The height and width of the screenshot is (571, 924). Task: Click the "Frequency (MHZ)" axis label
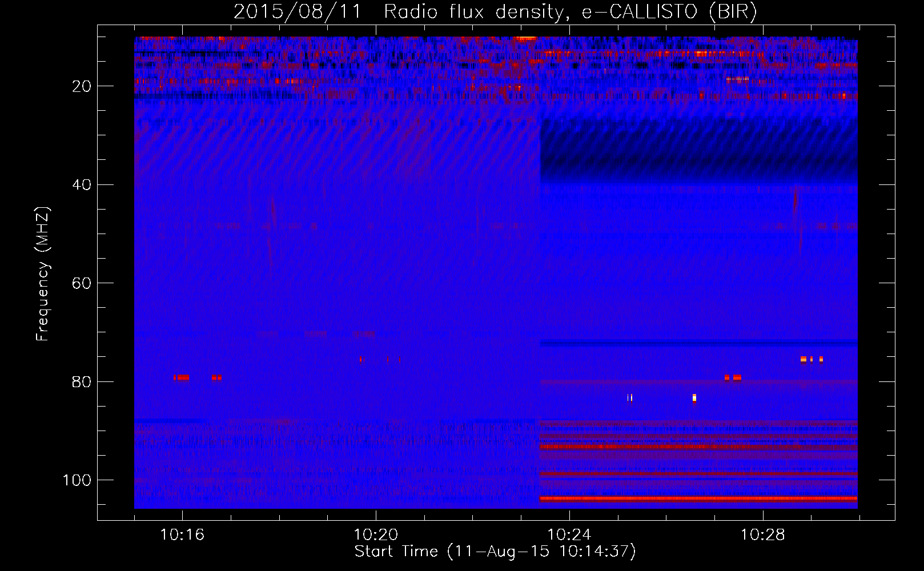(43, 274)
